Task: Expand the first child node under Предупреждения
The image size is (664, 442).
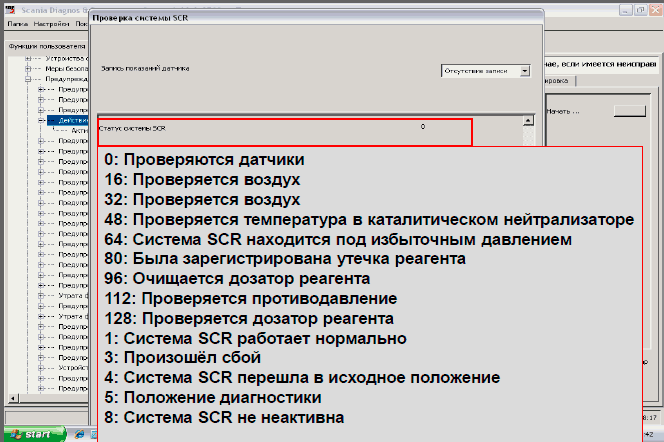Action: 40,89
